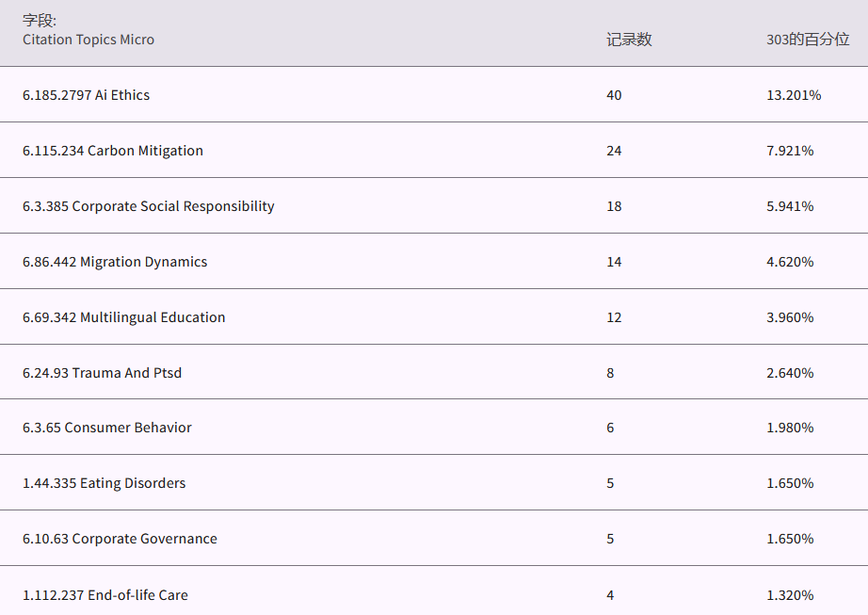Viewport: 868px width, 615px height.
Task: Click the Citation Topics Micro column header
Action: click(88, 40)
